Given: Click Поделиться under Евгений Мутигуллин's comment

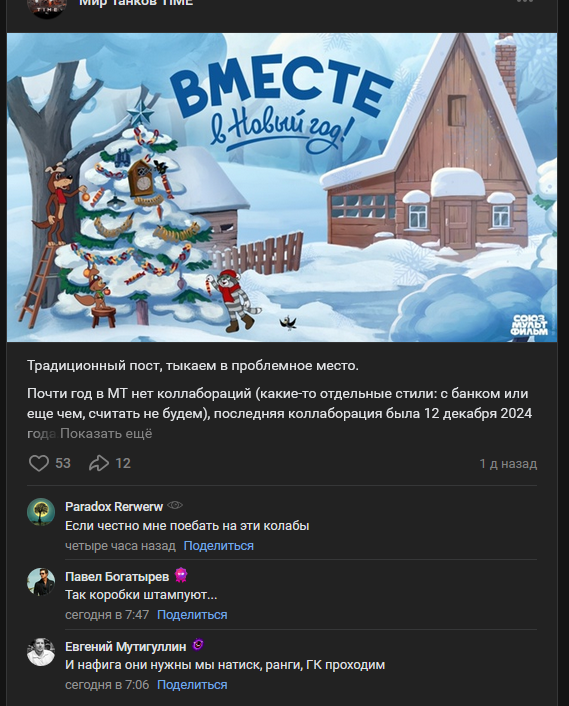Looking at the screenshot, I should (x=192, y=685).
